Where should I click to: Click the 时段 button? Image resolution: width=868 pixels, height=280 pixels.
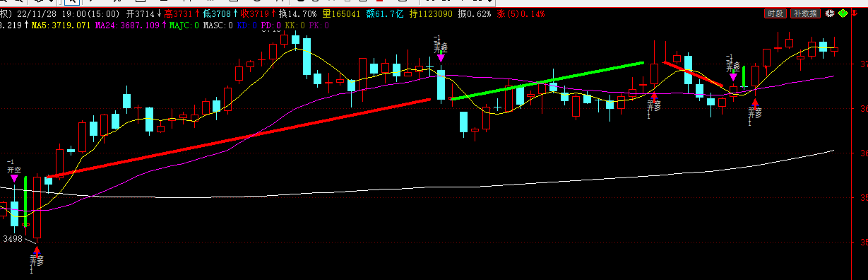775,13
